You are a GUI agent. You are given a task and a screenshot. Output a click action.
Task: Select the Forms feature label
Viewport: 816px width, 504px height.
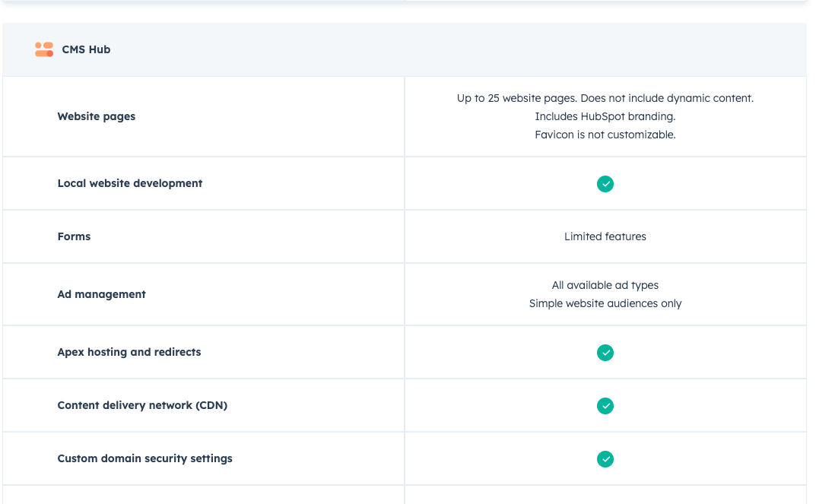click(74, 236)
